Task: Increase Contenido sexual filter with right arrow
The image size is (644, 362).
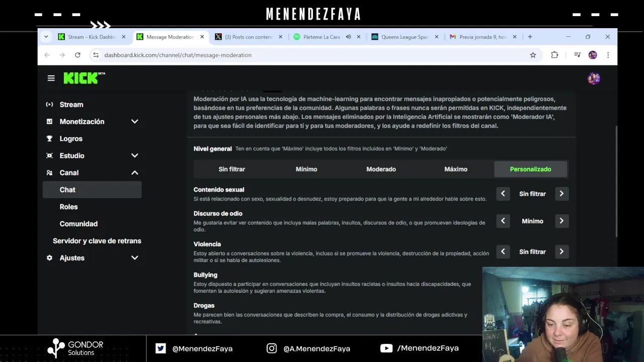Action: (561, 194)
